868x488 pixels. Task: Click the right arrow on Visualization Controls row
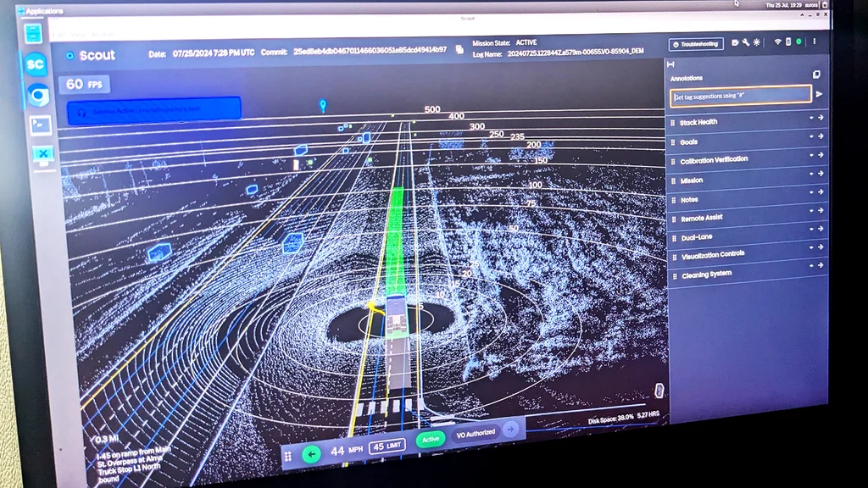pos(821,247)
